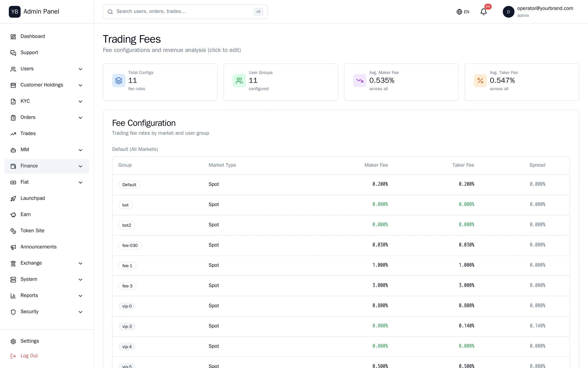Click the Trades trending arrow icon
Viewport: 588px width, 368px height.
pyautogui.click(x=13, y=134)
